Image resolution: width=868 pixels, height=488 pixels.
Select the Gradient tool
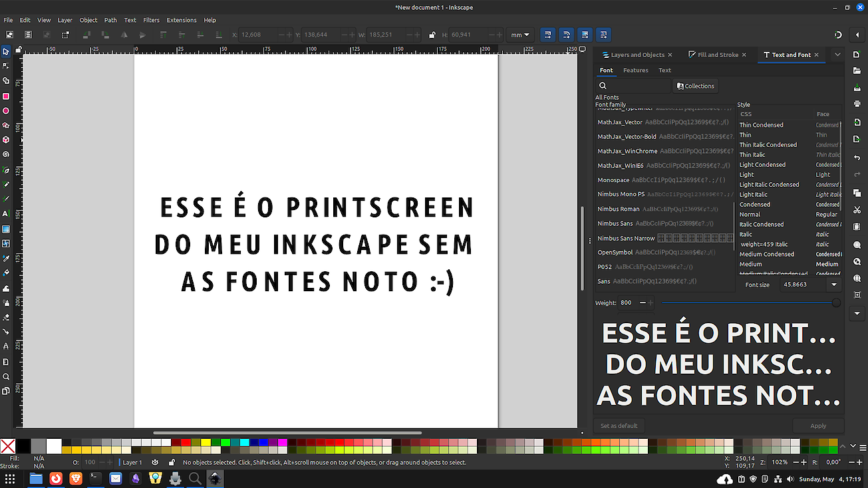(6, 229)
